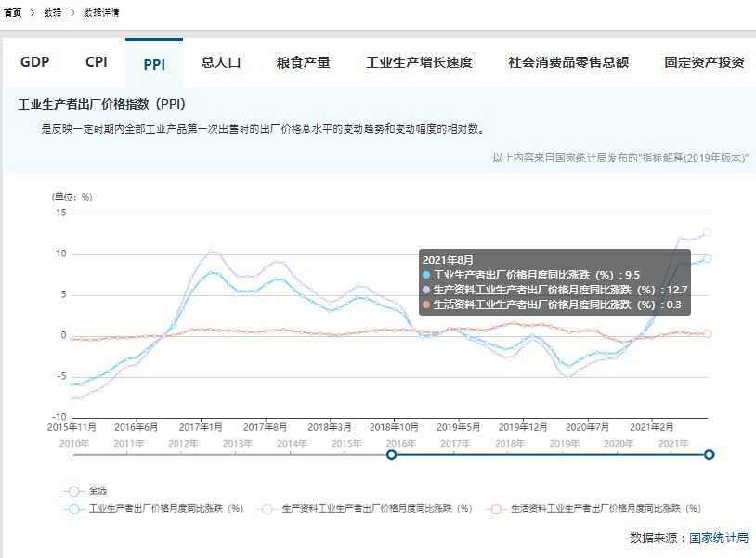Open the 粮食产量 tab
Image resolution: width=756 pixels, height=558 pixels.
[x=303, y=63]
